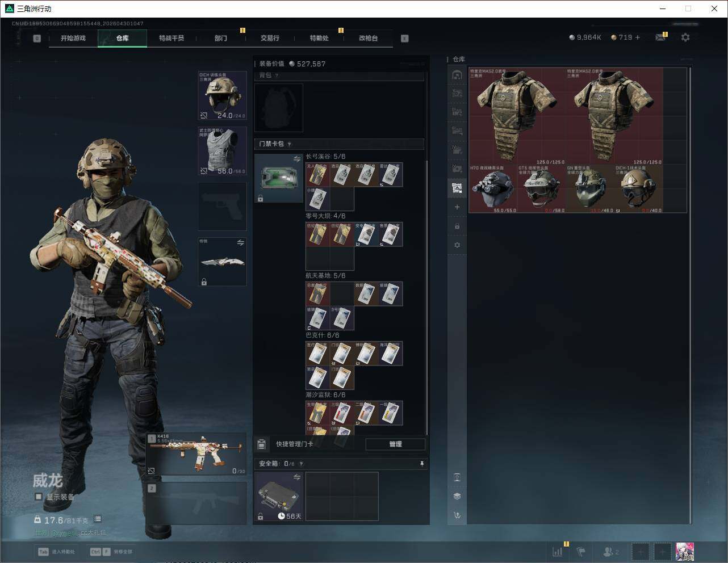Click the help icon beside 背包

tap(277, 75)
